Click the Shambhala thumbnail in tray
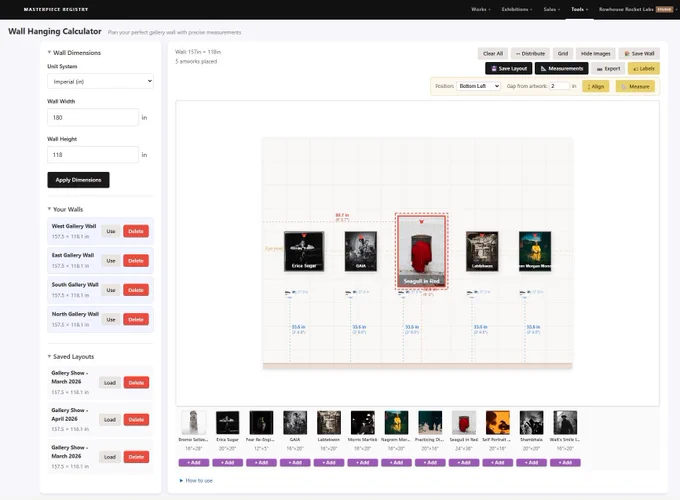Screen dimensions: 680x500 (x=531, y=422)
